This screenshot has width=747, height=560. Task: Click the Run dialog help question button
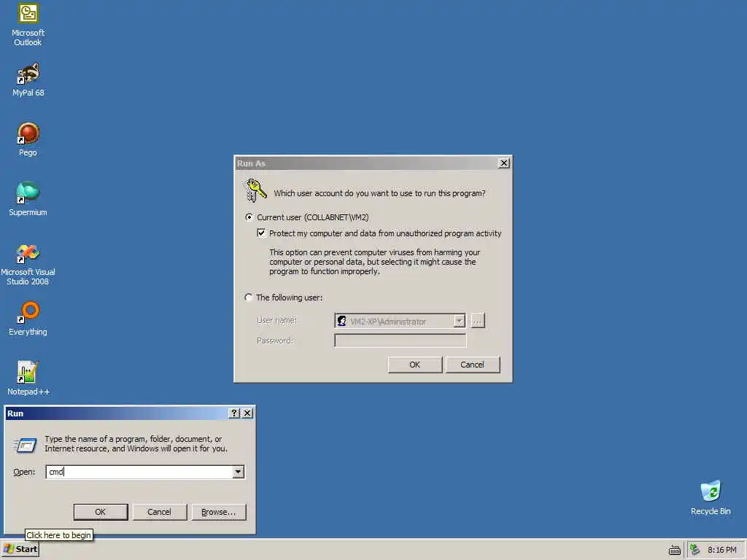point(234,413)
